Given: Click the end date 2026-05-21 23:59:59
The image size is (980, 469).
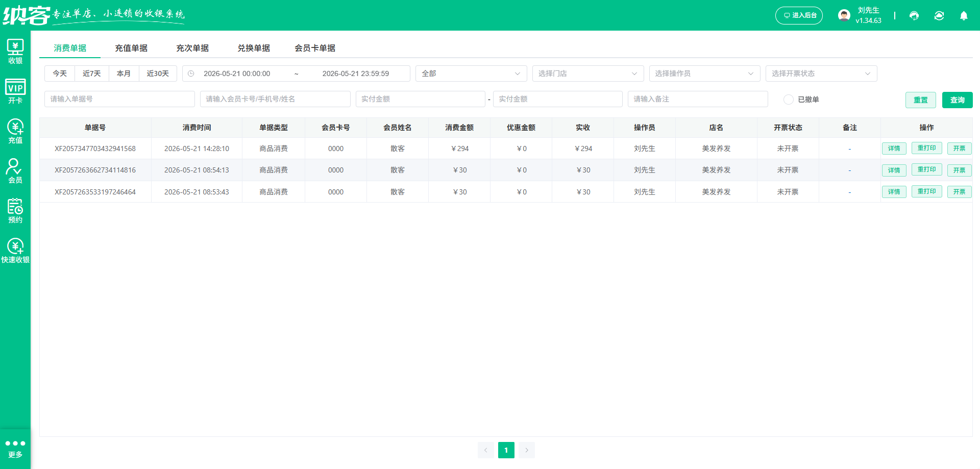Looking at the screenshot, I should [356, 73].
